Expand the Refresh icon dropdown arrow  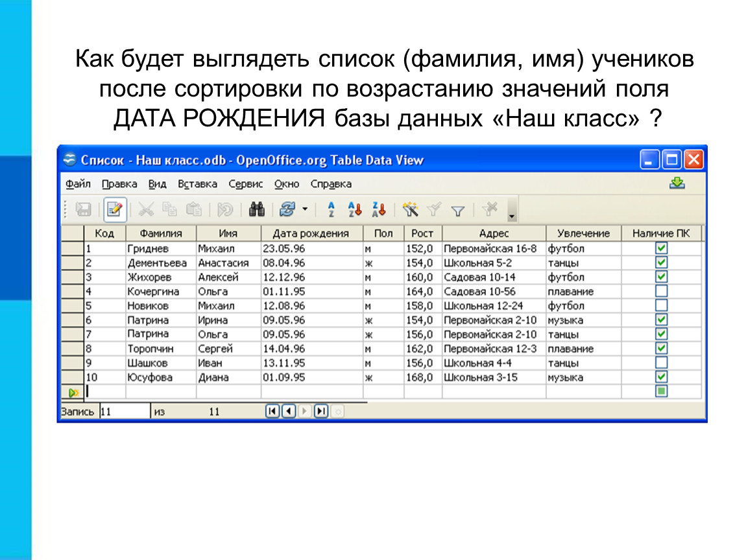point(305,209)
